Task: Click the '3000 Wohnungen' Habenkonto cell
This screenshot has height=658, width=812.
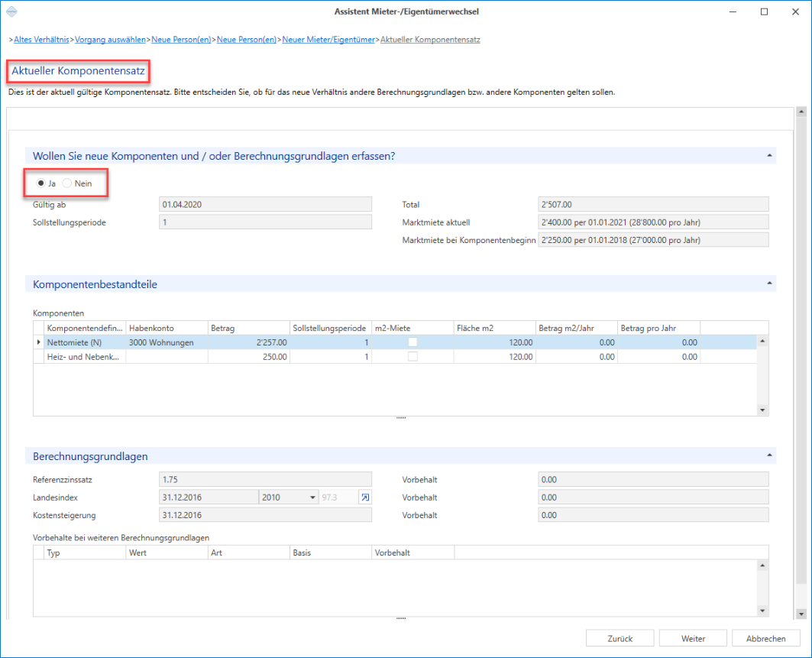Action: (x=167, y=342)
